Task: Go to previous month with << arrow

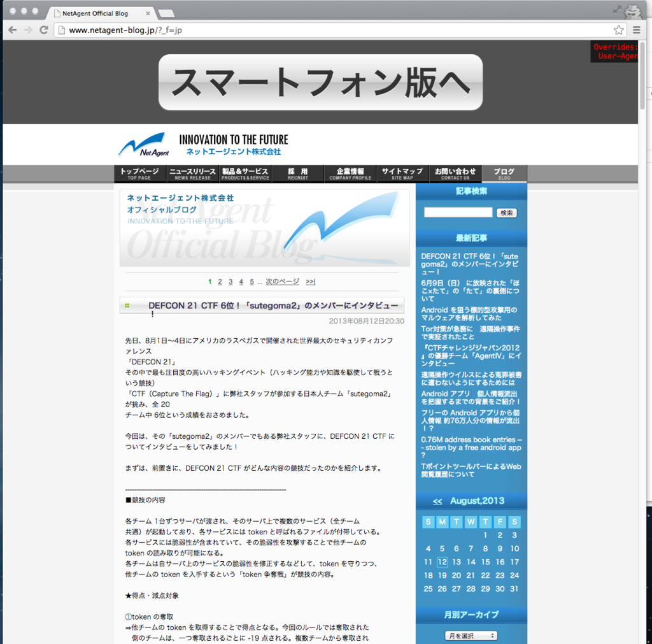Action: click(437, 501)
